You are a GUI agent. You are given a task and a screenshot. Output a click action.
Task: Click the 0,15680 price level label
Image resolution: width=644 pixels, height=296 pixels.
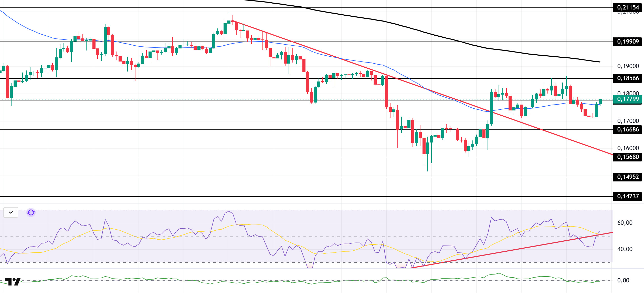click(x=628, y=157)
